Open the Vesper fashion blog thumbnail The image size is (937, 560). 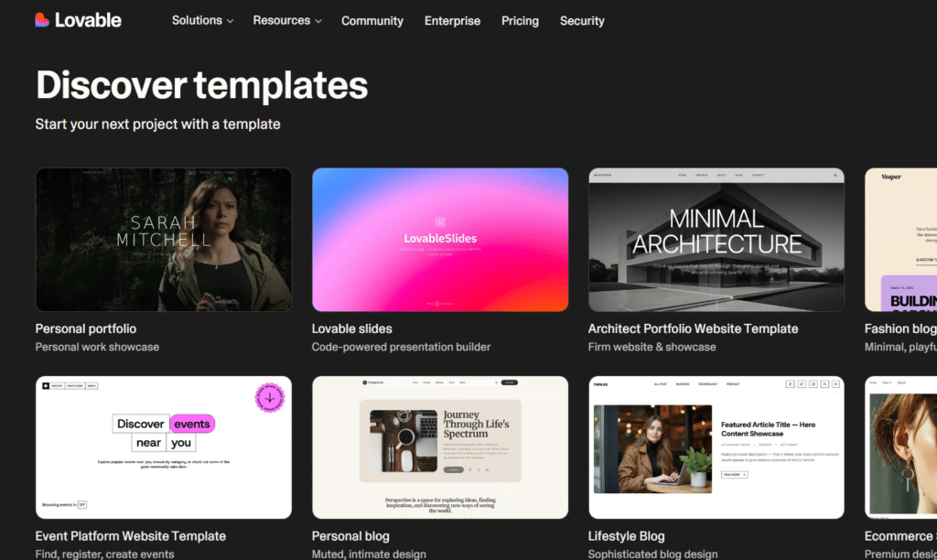[x=900, y=240]
